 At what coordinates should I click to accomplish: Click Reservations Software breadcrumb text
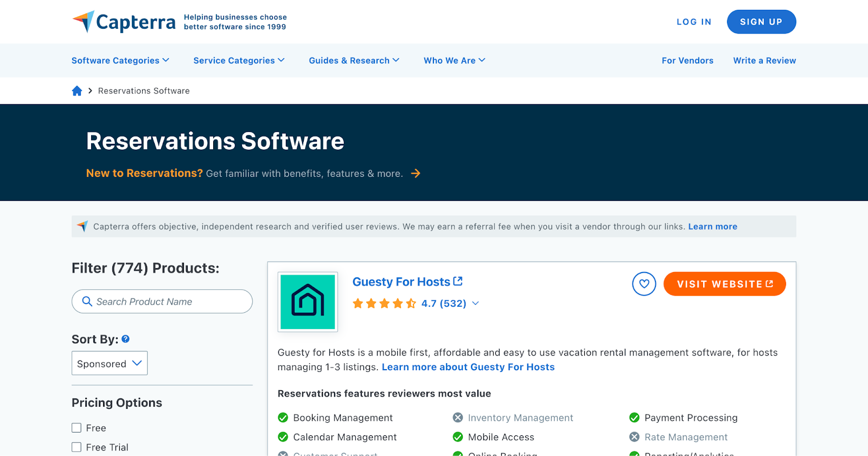pos(144,91)
